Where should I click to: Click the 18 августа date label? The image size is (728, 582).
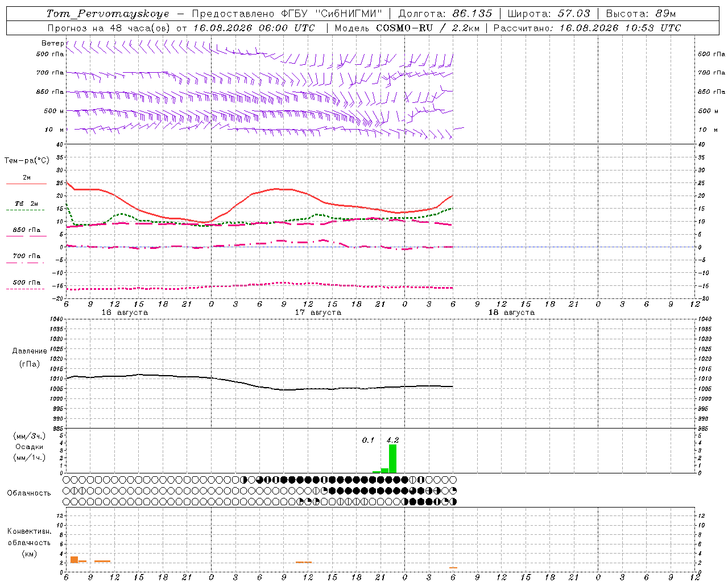[x=511, y=313]
